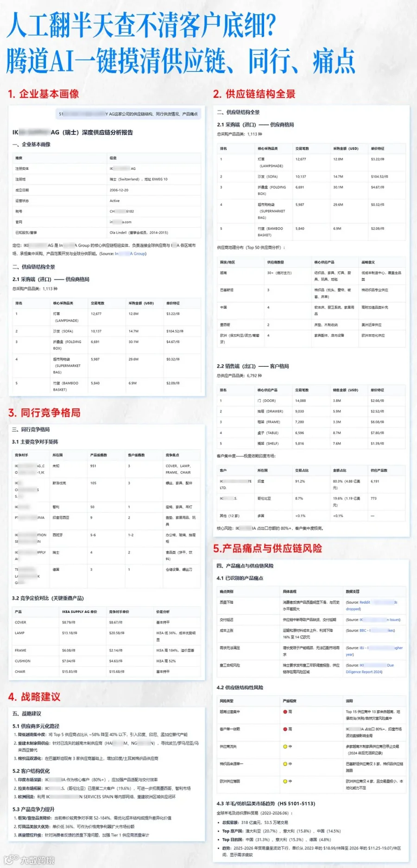Image resolution: width=417 pixels, height=868 pixels.
Task: Click the '4.3 羊毛/纺织品类市场趋势' subsection heading
Action: [266, 804]
